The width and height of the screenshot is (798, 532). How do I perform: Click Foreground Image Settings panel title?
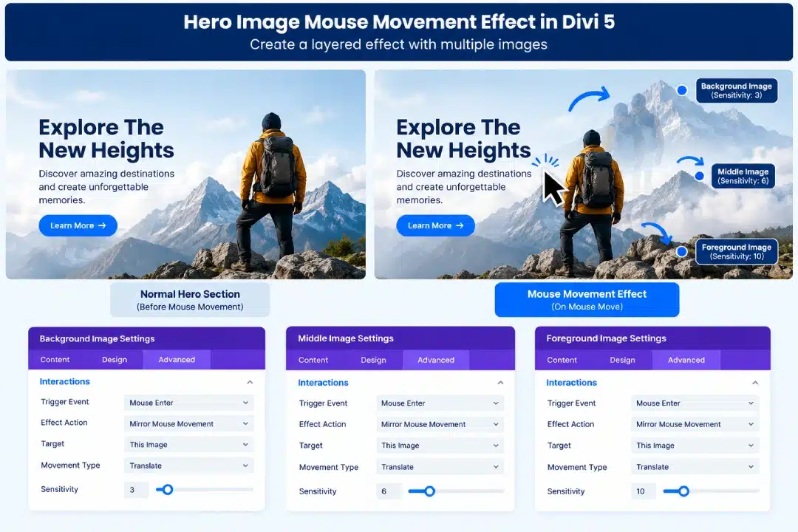coord(606,338)
